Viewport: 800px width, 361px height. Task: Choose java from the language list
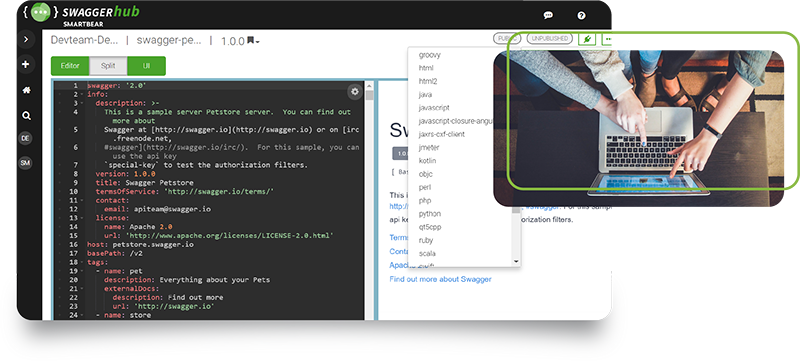tap(426, 94)
